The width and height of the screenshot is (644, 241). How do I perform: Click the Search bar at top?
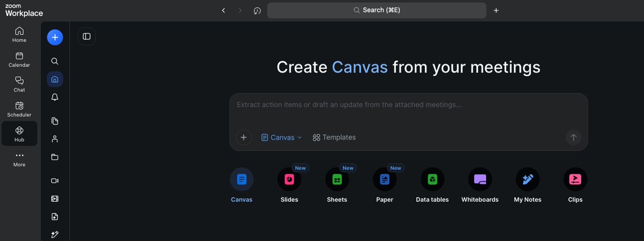click(x=377, y=10)
